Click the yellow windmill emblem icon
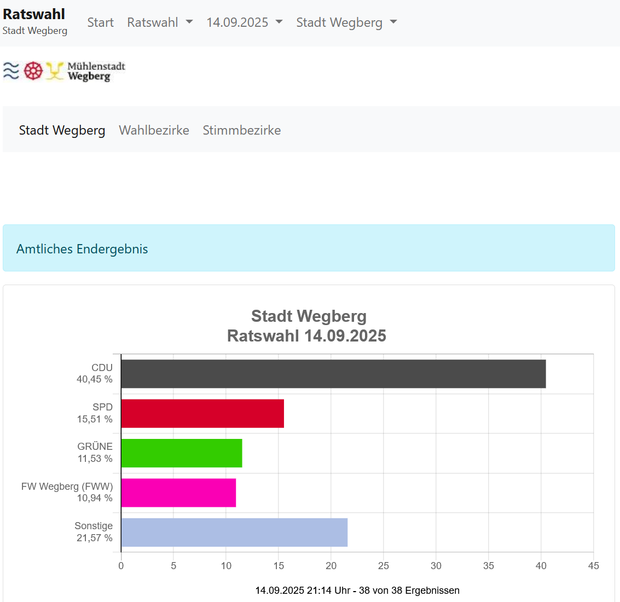 point(55,71)
